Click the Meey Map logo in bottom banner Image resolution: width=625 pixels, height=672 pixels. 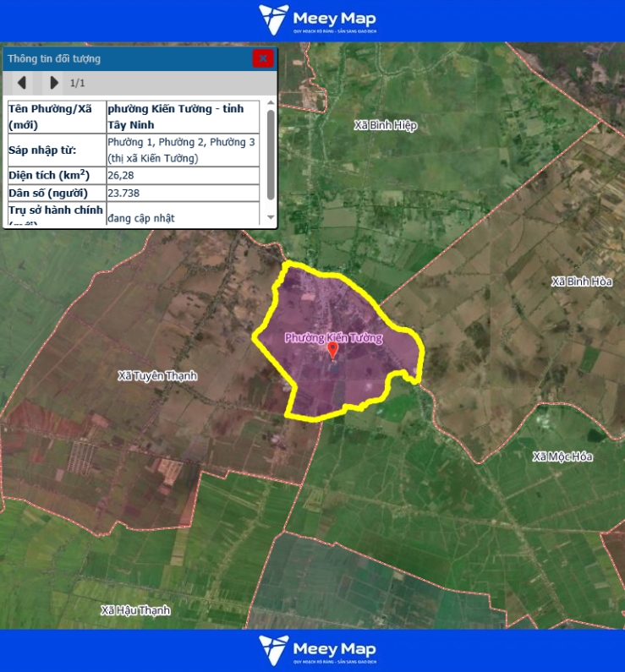coord(317,650)
